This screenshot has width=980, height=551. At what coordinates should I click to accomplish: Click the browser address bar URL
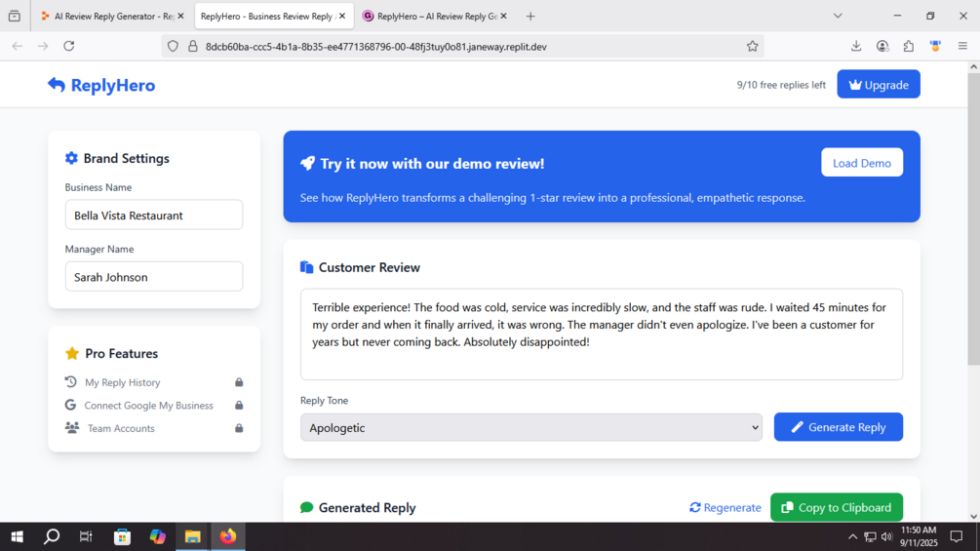(x=376, y=46)
